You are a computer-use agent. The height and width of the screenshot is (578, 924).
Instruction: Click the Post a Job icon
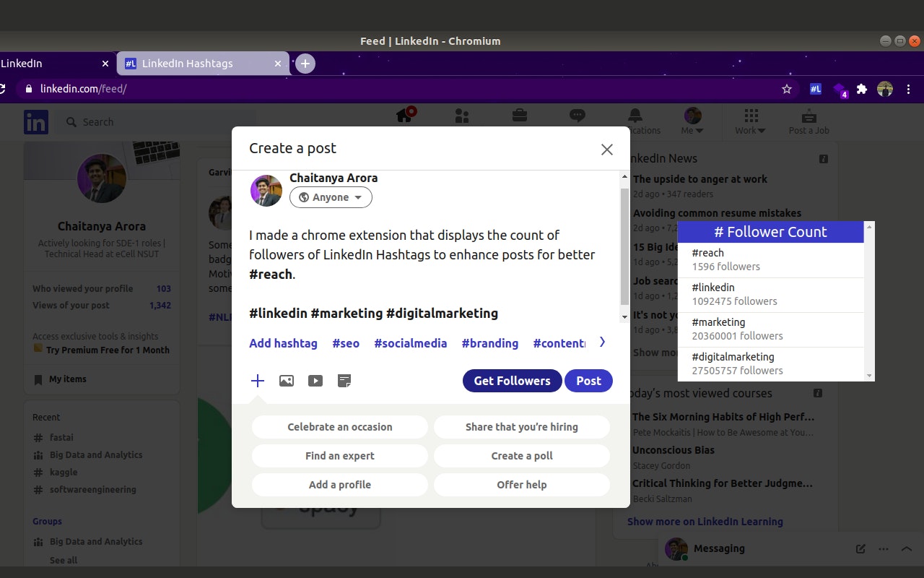808,121
